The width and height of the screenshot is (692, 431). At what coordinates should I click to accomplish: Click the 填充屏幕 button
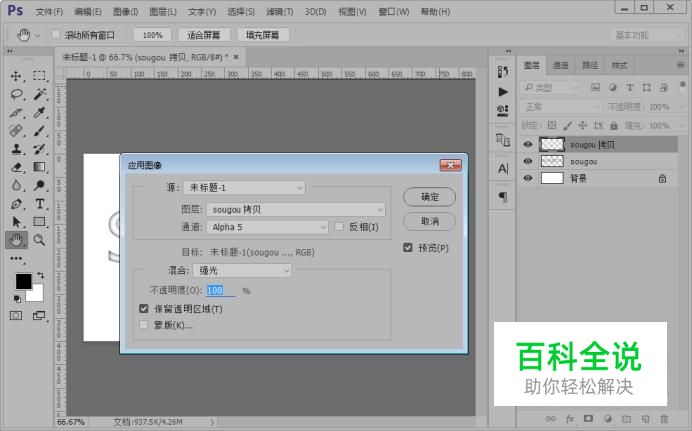point(263,35)
